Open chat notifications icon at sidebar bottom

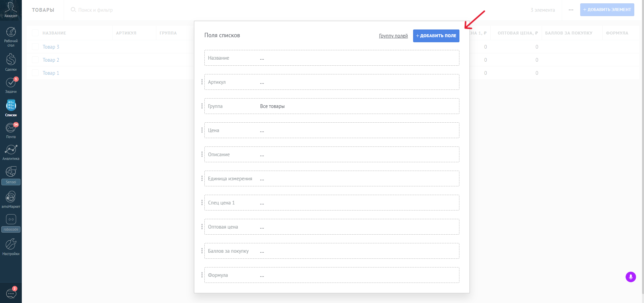click(x=11, y=293)
